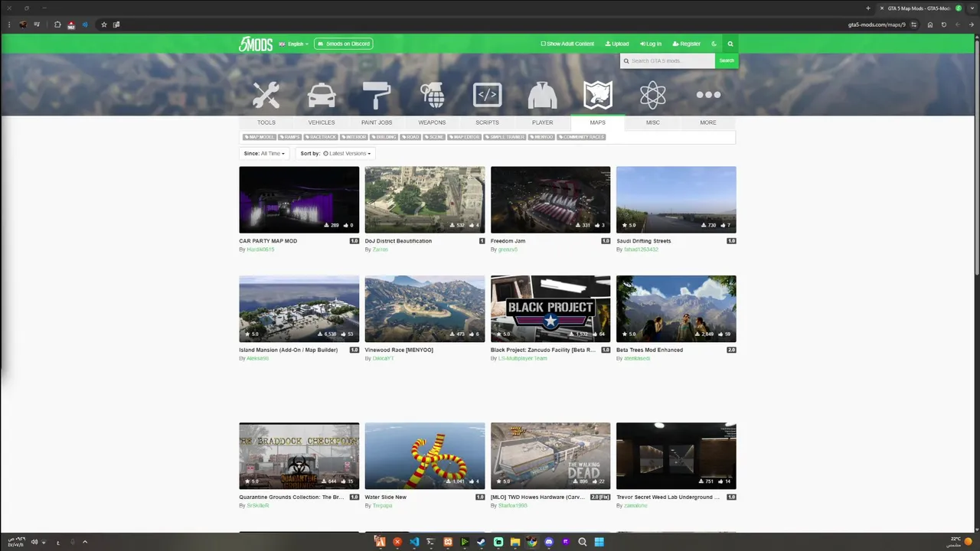Click the taskbar volume speaker icon

click(x=34, y=542)
